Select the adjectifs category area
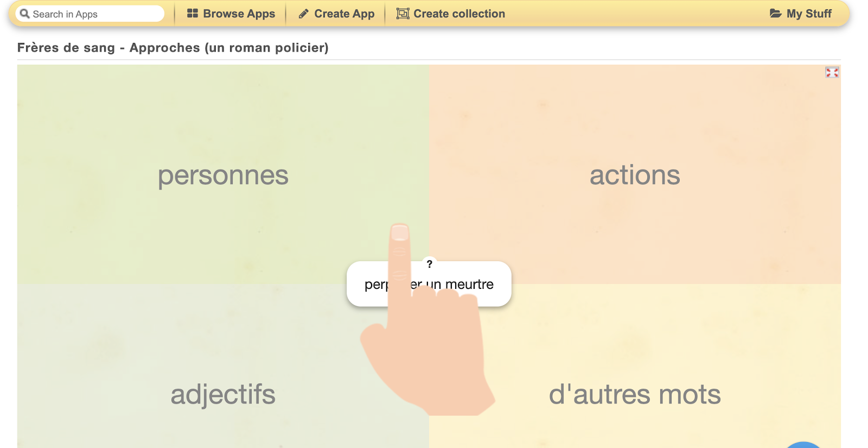This screenshot has height=448, width=868. (x=223, y=366)
